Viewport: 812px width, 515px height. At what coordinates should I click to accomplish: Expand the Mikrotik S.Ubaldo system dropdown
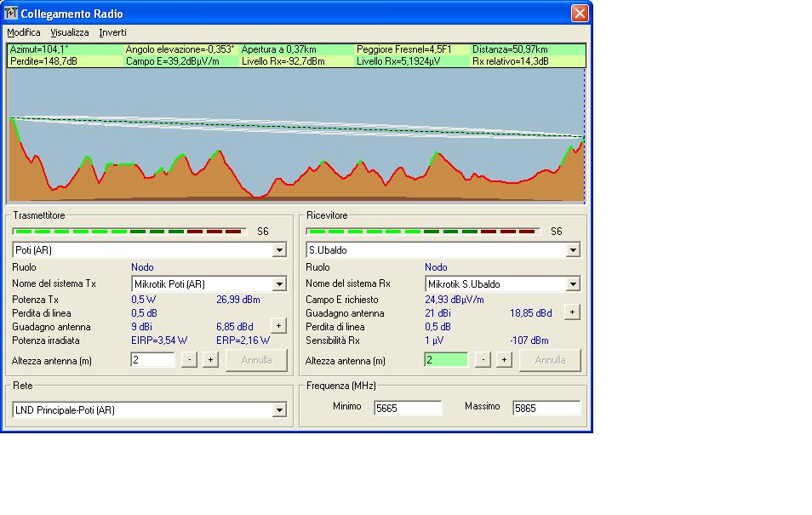tap(573, 284)
